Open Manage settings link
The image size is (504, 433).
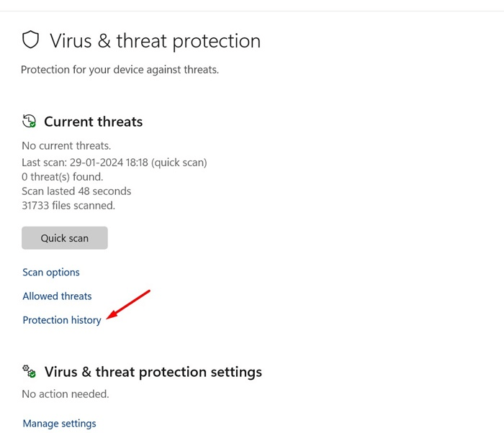click(59, 424)
